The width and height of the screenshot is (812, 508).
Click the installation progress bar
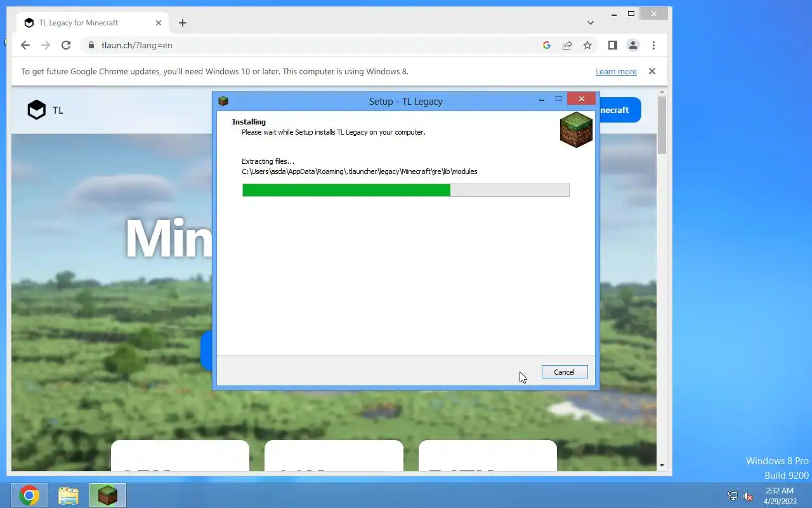406,190
